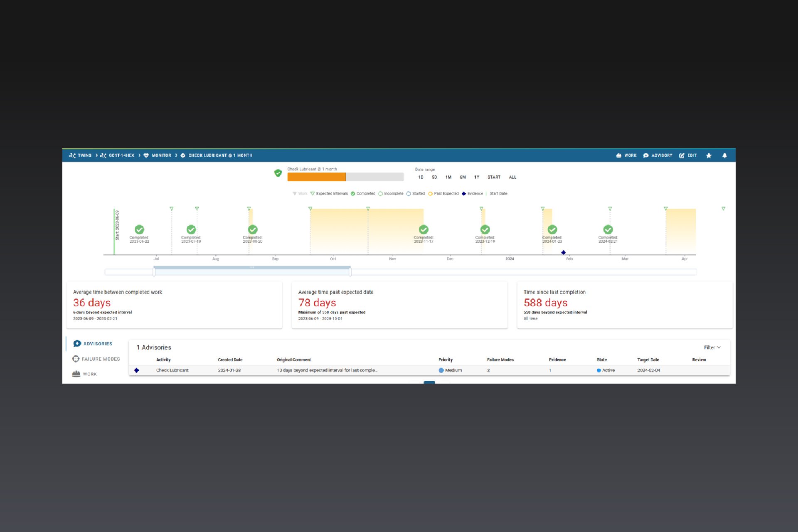Click the Failure Modes icon in the sidebar
Screen dimensions: 798x532
[76, 358]
